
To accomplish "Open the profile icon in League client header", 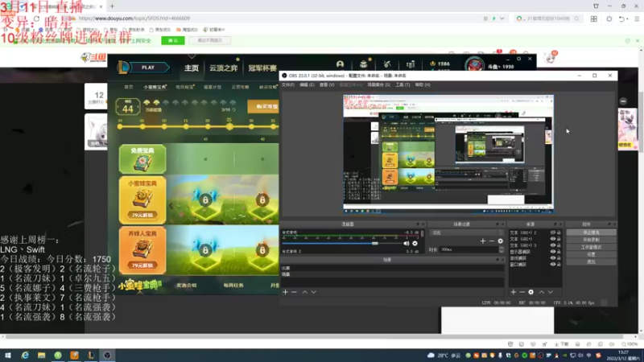I will [340, 64].
